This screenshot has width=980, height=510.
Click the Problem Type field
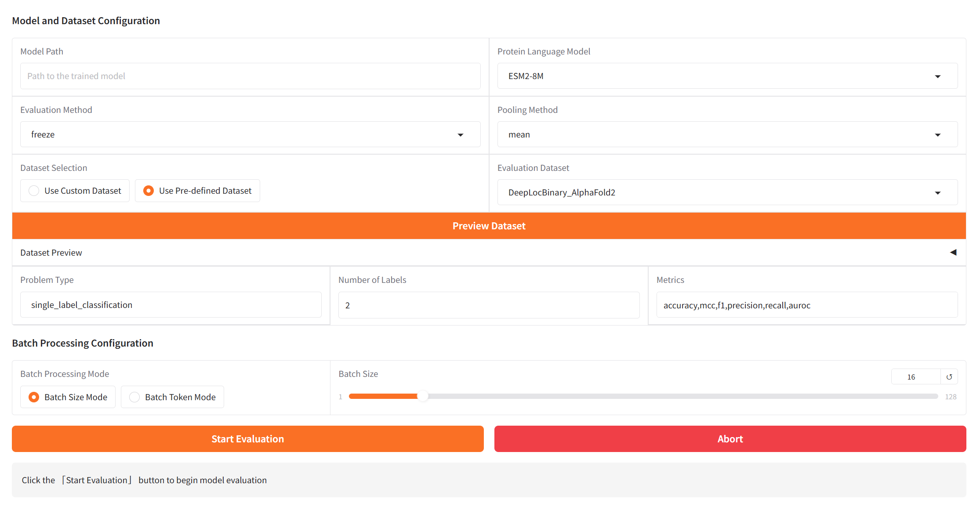[x=171, y=304]
